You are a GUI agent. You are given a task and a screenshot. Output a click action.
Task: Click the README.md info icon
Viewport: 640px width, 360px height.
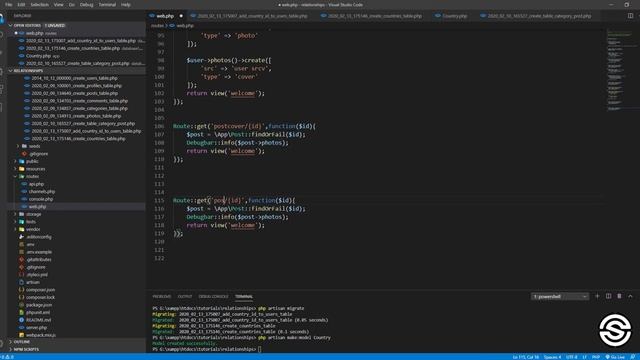22,320
